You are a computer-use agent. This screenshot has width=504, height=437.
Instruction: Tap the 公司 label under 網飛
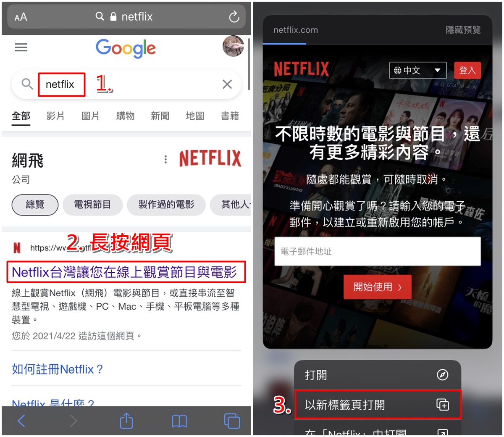21,179
